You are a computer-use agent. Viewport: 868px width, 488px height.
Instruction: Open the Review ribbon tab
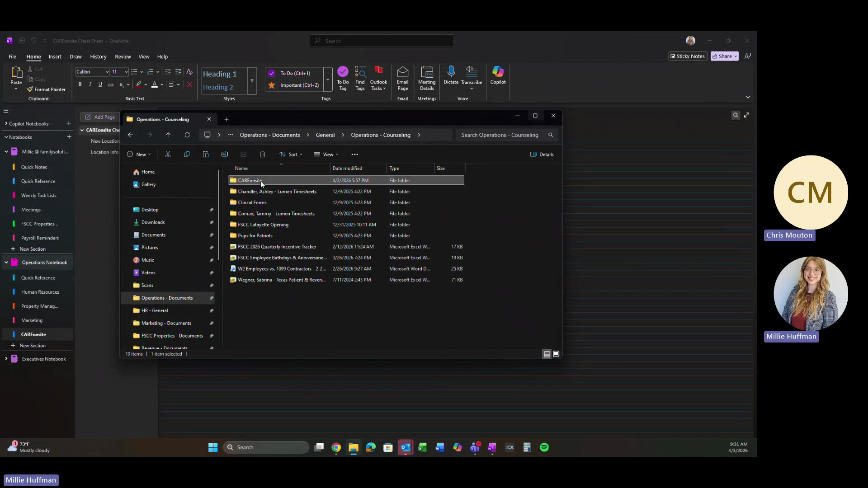click(x=123, y=56)
